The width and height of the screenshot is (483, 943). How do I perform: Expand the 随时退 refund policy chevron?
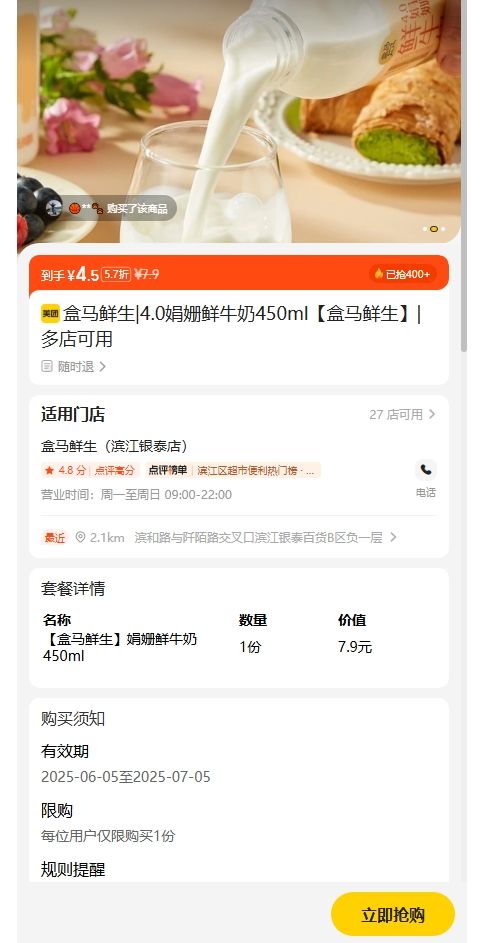(103, 366)
